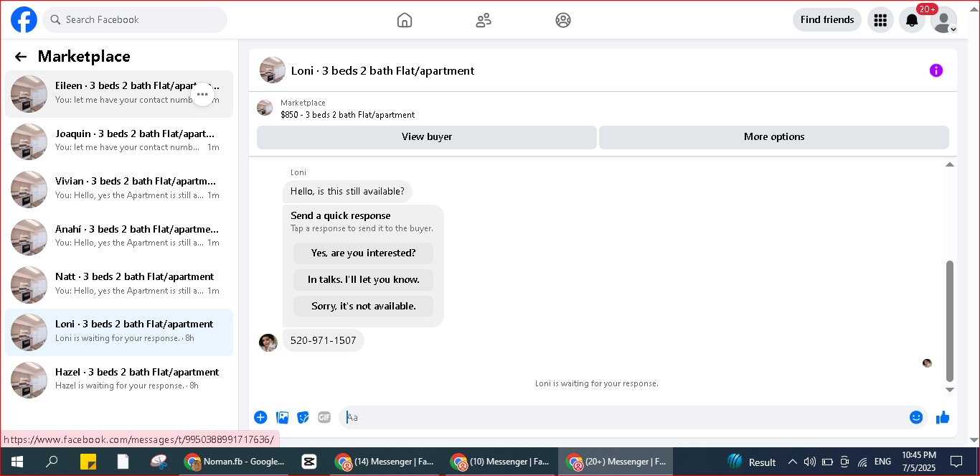
Task: Open the Friends icon in top navigation
Action: [484, 20]
